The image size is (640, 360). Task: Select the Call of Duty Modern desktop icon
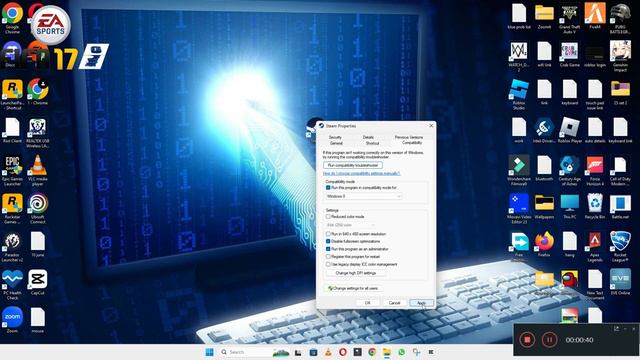620,169
